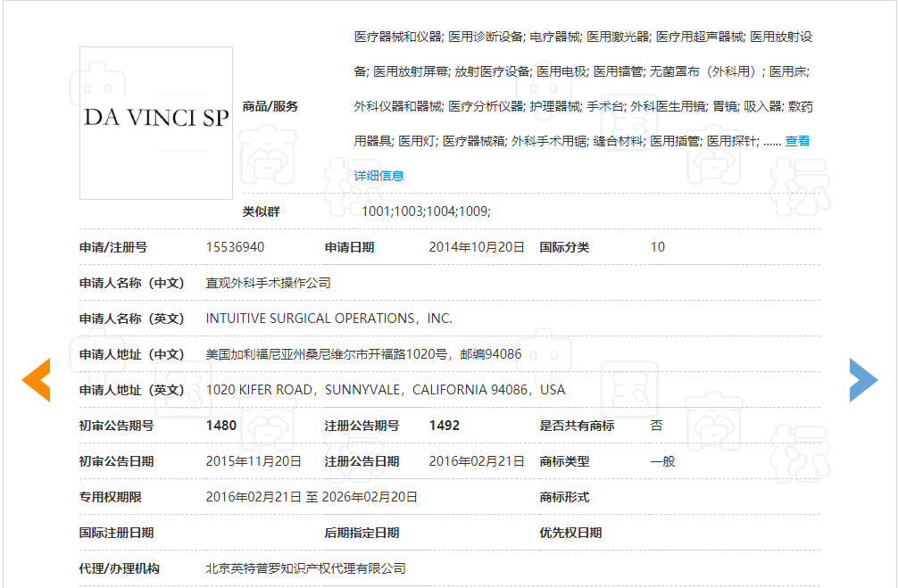
Task: Click the 国际注册日期 label
Action: tap(116, 533)
